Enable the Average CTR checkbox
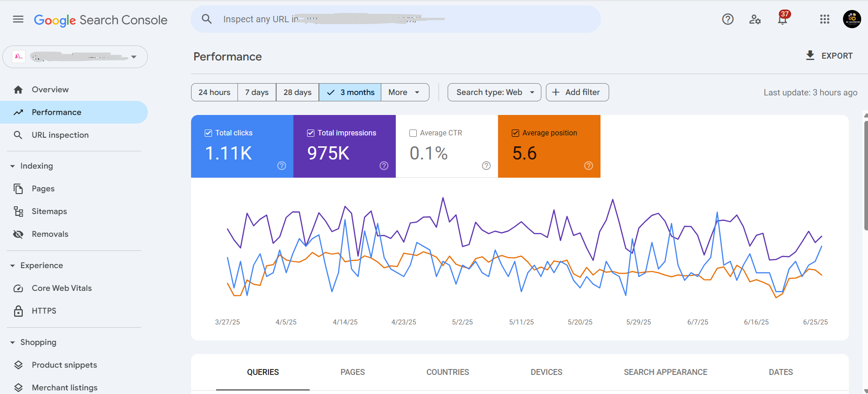The width and height of the screenshot is (868, 394). [413, 133]
